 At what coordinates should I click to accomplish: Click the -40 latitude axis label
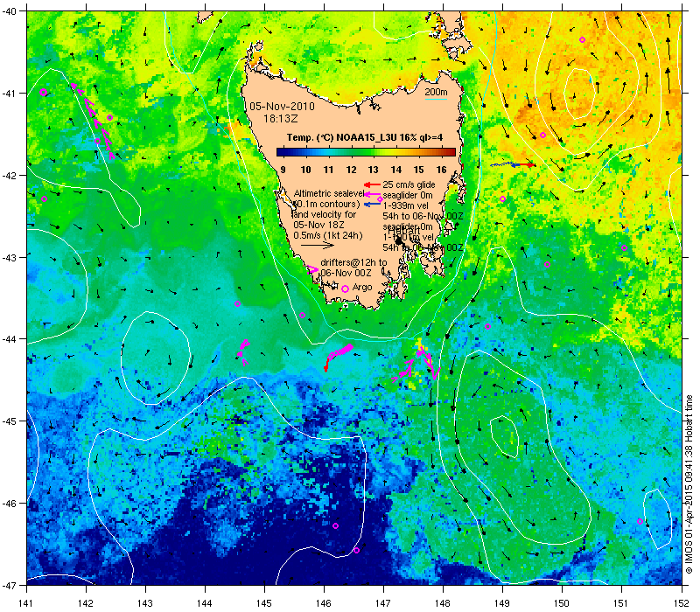(x=10, y=11)
